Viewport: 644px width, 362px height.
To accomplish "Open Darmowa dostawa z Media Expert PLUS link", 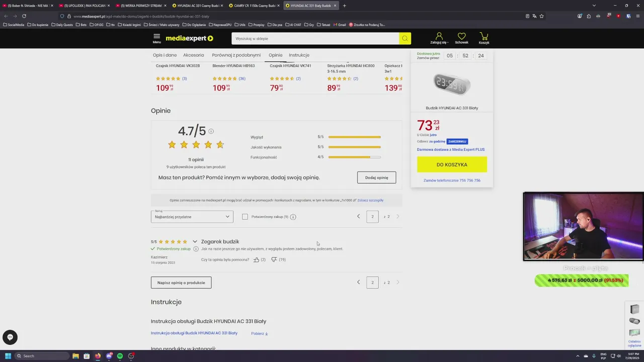I will click(451, 149).
